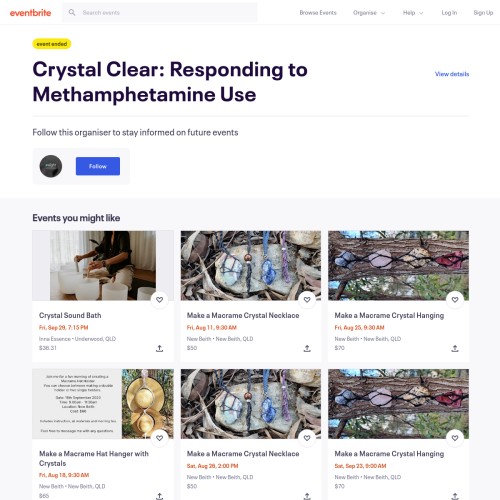Share the Crystal Sound Bath event
The image size is (500, 500).
tap(160, 349)
